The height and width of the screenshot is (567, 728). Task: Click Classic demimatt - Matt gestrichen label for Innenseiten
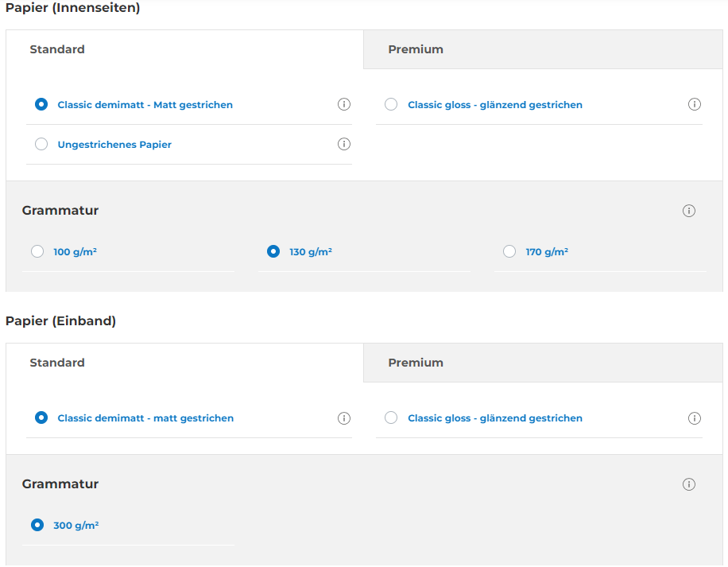pos(145,105)
